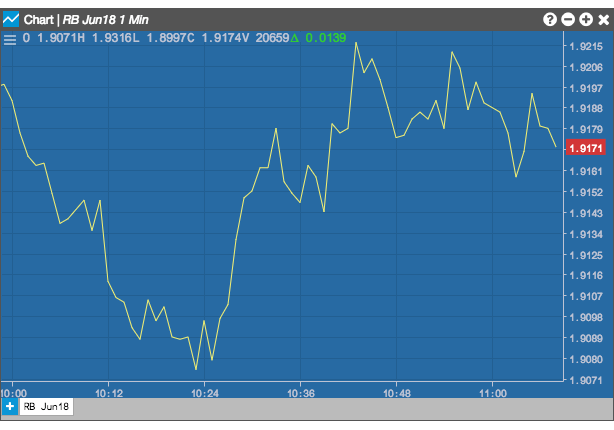The height and width of the screenshot is (430, 614).
Task: Click the 1.9215 price axis label
Action: [586, 47]
